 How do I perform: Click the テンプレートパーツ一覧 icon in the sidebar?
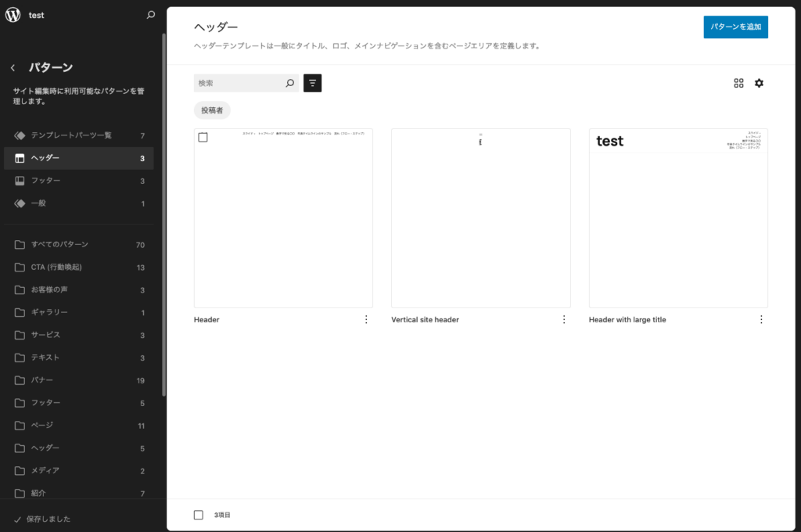(20, 136)
